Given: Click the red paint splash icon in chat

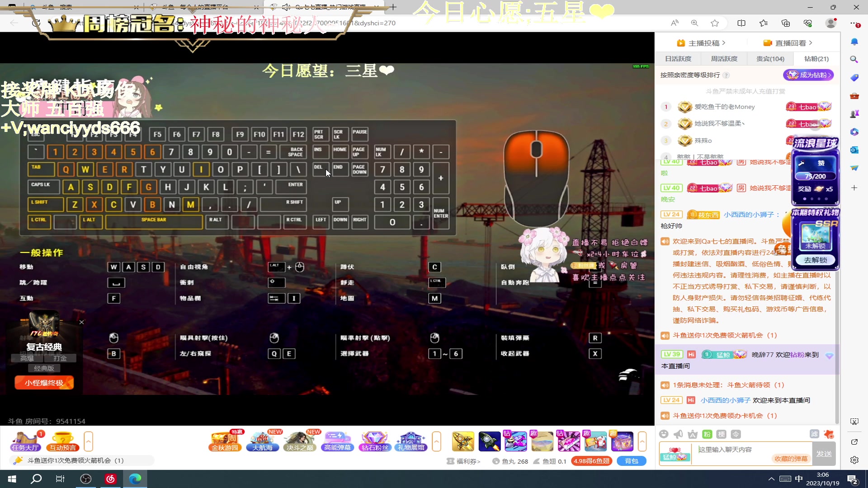Looking at the screenshot, I should 829,434.
